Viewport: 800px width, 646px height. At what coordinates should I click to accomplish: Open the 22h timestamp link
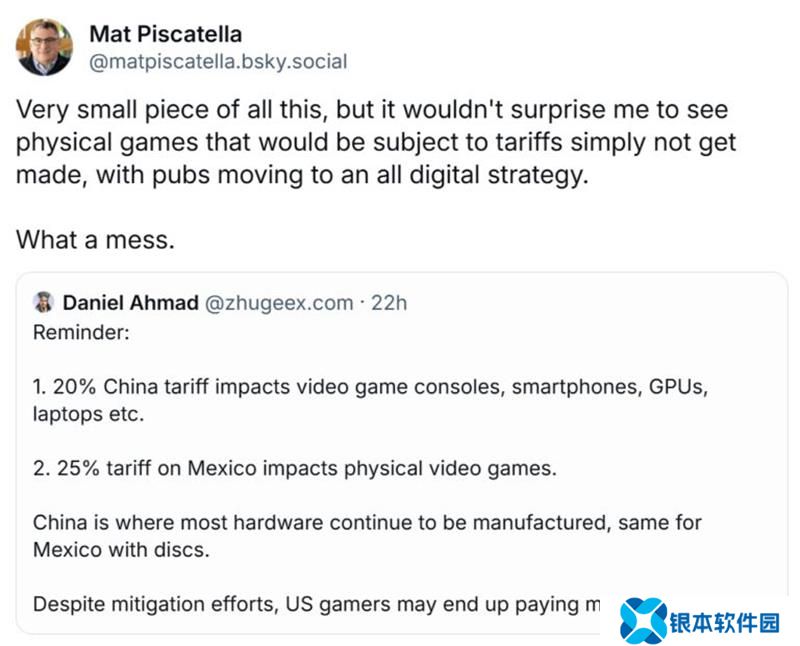tap(389, 302)
